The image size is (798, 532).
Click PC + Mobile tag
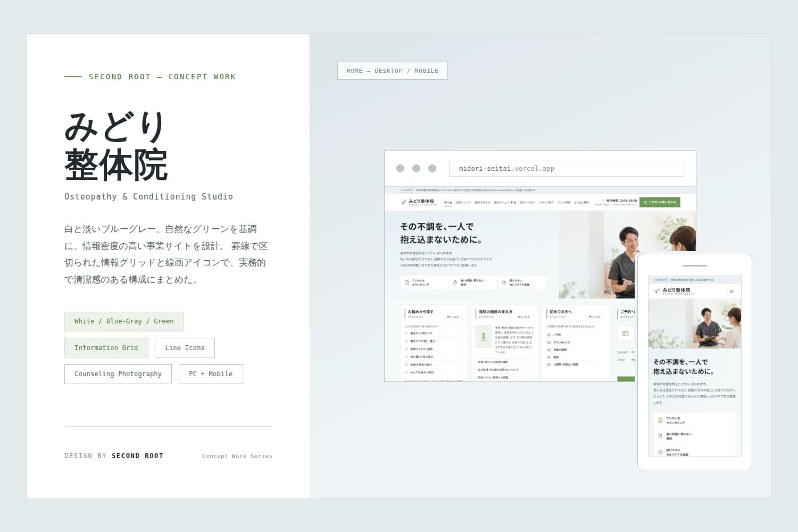point(211,374)
